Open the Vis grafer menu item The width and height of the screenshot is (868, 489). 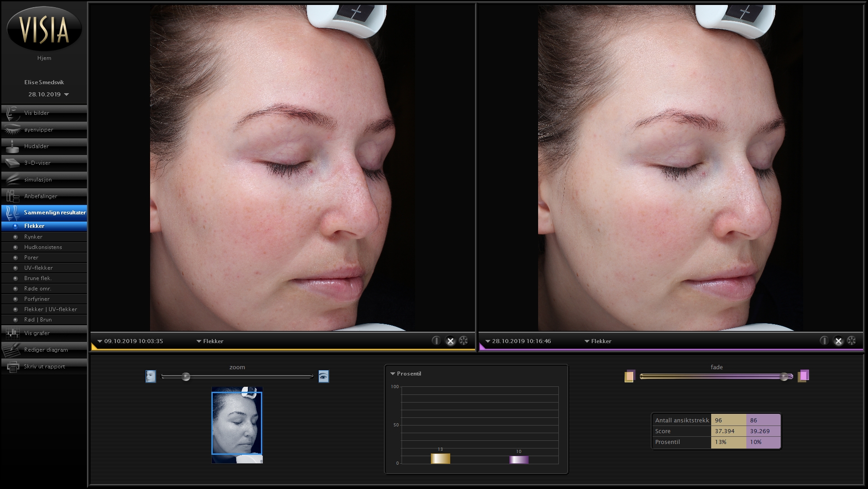point(44,333)
